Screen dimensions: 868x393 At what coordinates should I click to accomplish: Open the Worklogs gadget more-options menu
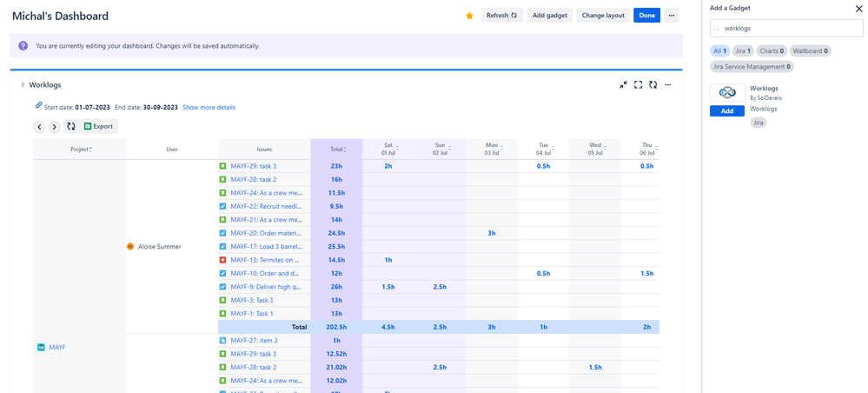click(667, 84)
